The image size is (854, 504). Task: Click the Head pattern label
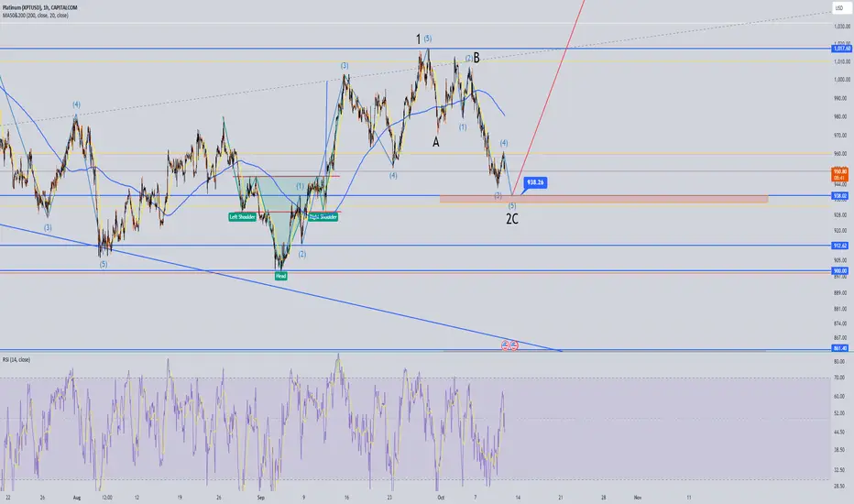[x=280, y=276]
